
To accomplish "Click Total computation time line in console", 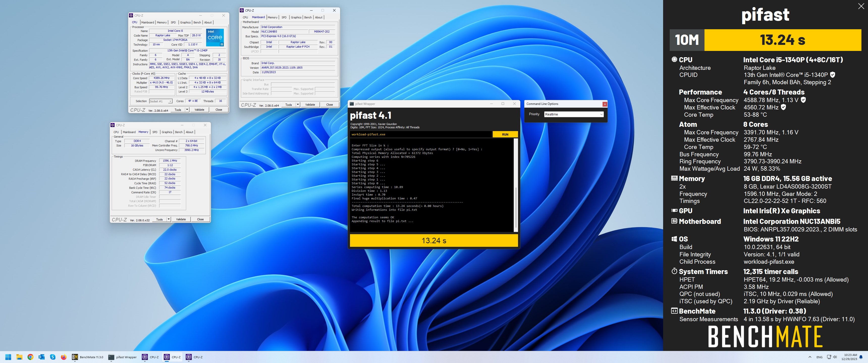I will 398,206.
